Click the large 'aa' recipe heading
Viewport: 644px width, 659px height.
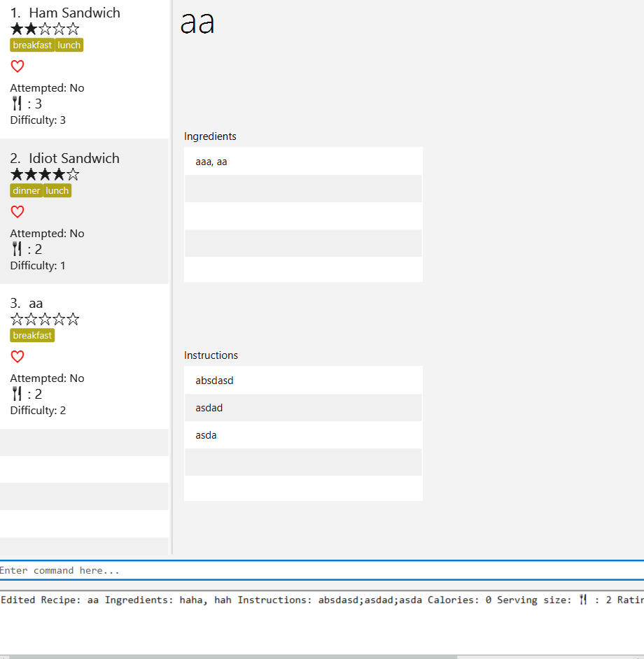point(197,23)
